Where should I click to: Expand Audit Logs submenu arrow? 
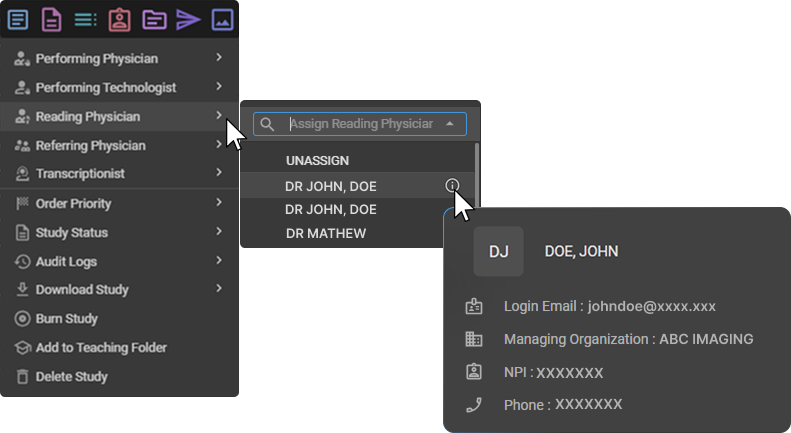(219, 260)
